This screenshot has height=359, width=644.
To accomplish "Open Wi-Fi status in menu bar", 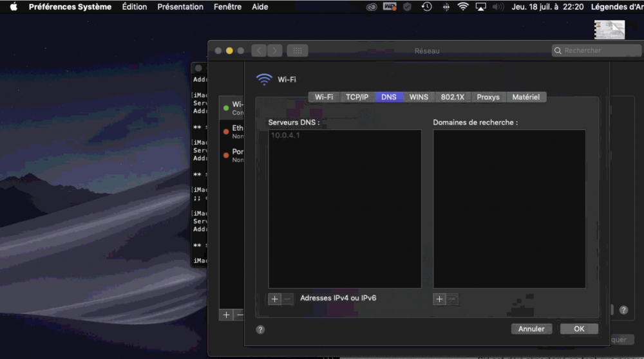I will tap(463, 7).
